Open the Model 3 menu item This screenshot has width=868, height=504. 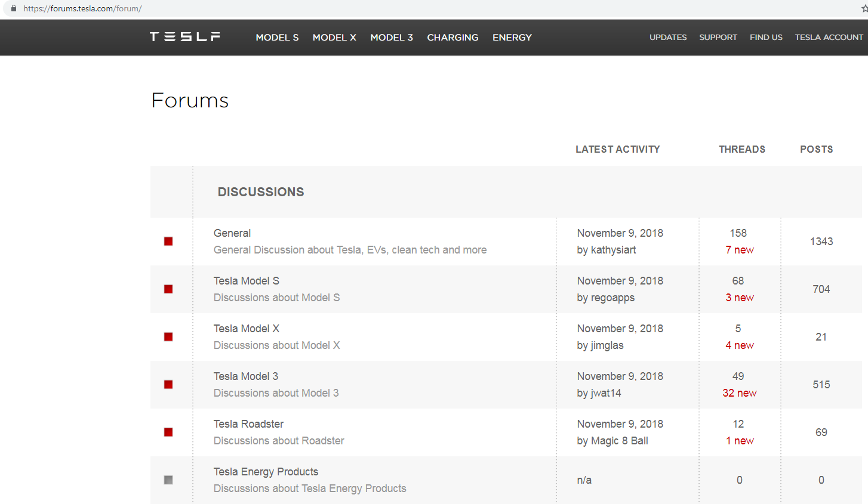click(x=392, y=37)
